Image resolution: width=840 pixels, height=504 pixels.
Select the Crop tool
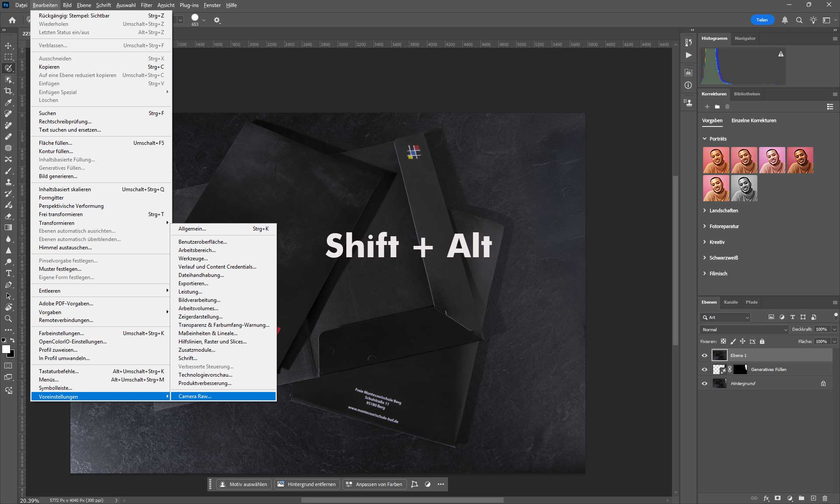click(x=8, y=91)
